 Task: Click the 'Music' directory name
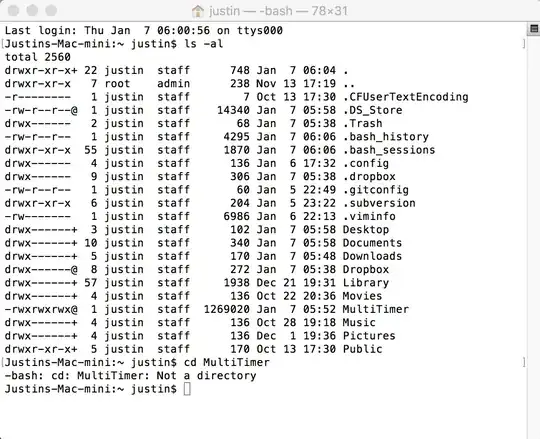pyautogui.click(x=359, y=323)
